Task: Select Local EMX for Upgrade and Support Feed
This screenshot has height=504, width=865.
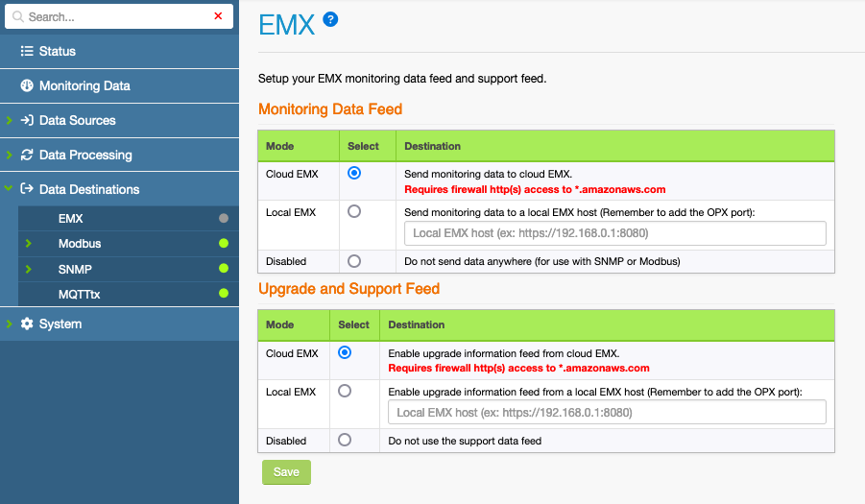Action: (x=345, y=391)
